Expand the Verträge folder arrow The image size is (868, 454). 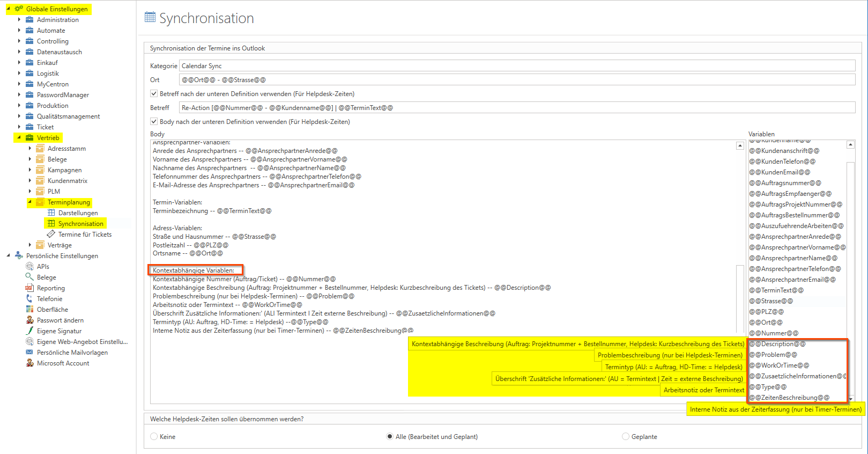tap(30, 245)
